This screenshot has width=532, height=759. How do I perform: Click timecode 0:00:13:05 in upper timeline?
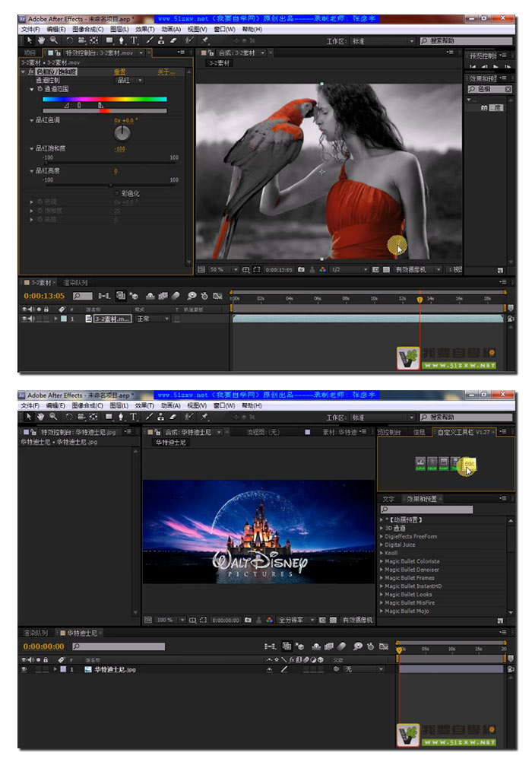pos(44,296)
